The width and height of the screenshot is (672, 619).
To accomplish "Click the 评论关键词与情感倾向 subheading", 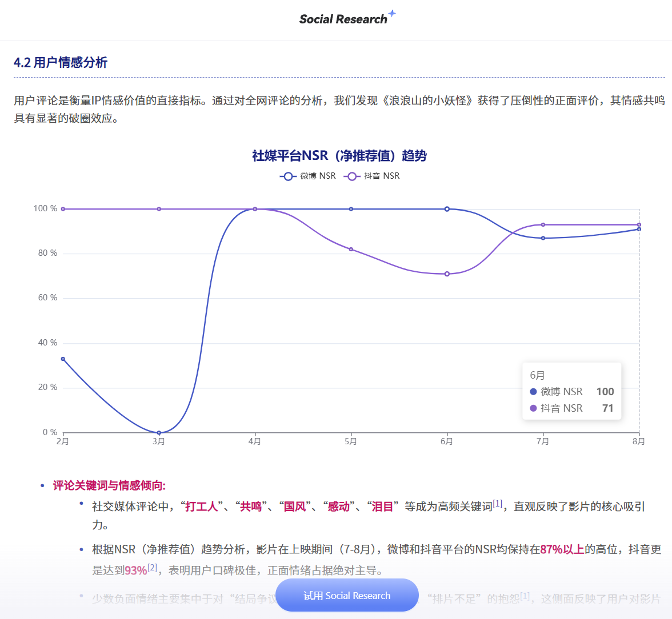I will (x=109, y=485).
